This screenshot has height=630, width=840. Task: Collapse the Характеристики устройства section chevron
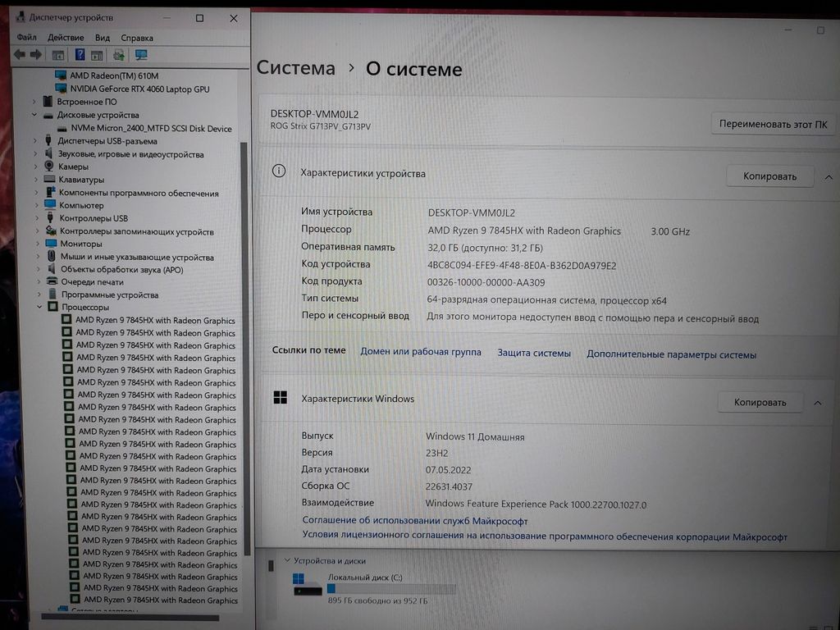coord(828,176)
